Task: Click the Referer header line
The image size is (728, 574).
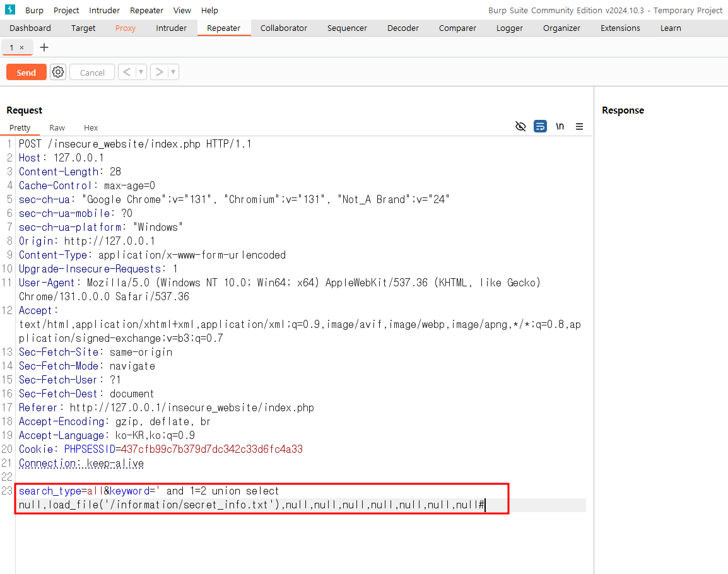Action: pyautogui.click(x=166, y=407)
